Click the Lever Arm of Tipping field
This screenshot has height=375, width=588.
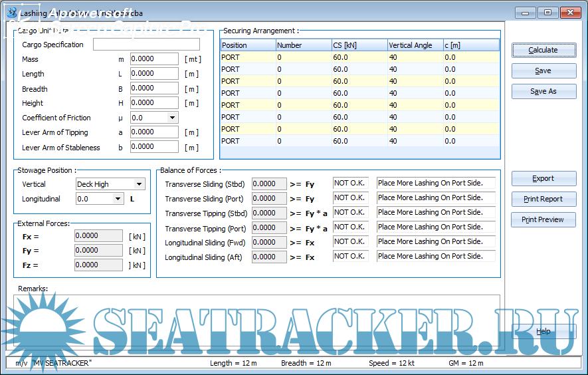[154, 132]
